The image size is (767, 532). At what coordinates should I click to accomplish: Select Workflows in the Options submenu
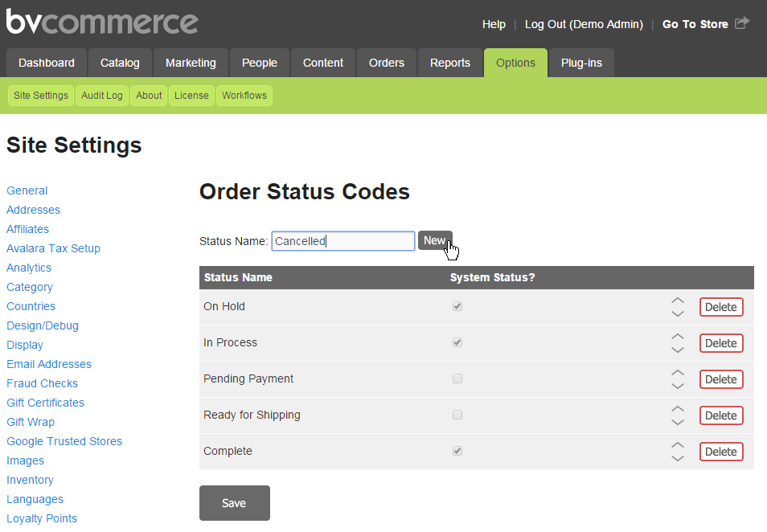pyautogui.click(x=244, y=96)
